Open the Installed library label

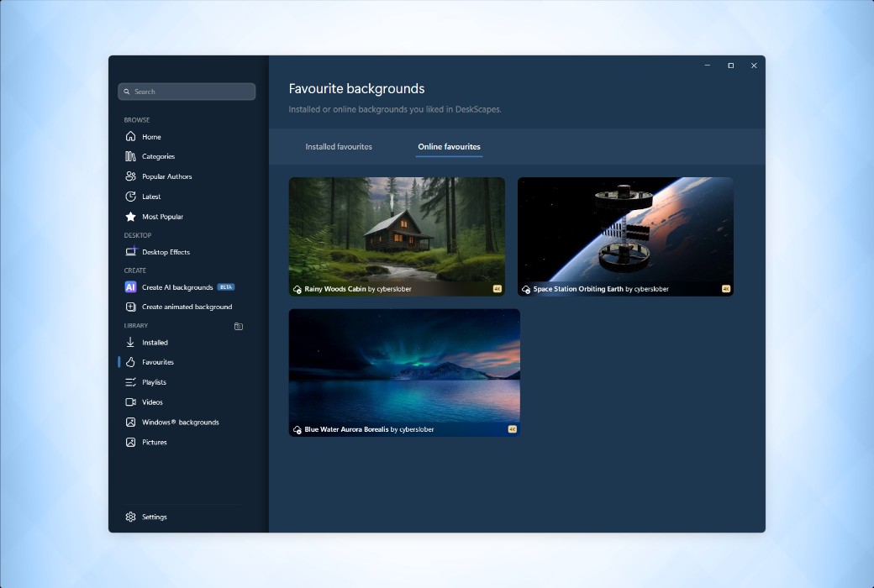pos(155,343)
